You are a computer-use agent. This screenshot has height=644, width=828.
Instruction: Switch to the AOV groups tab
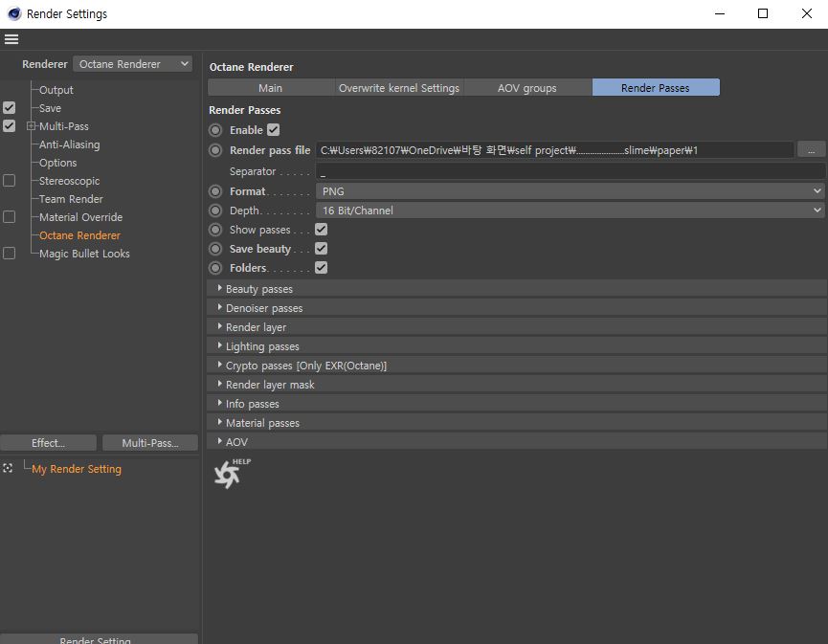point(527,88)
